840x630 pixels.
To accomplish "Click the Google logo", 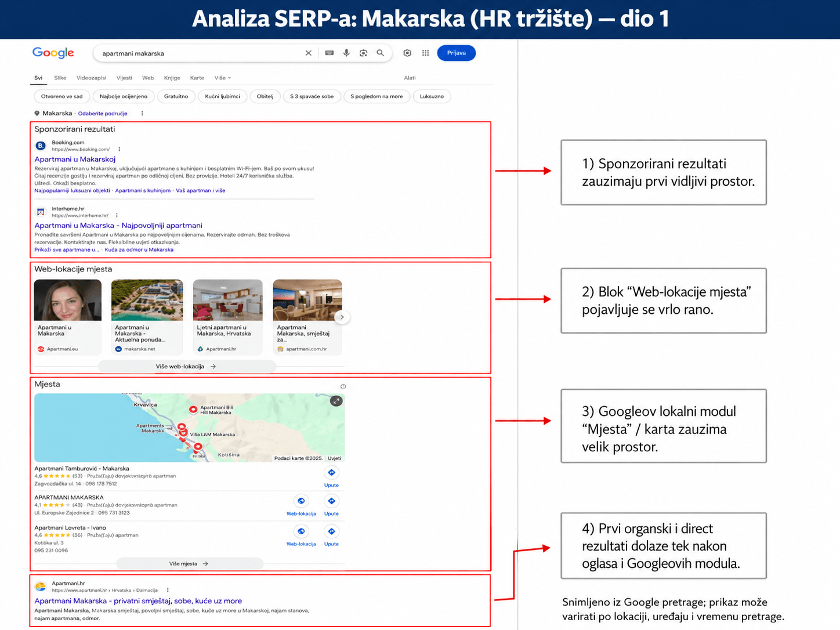I will click(x=53, y=53).
